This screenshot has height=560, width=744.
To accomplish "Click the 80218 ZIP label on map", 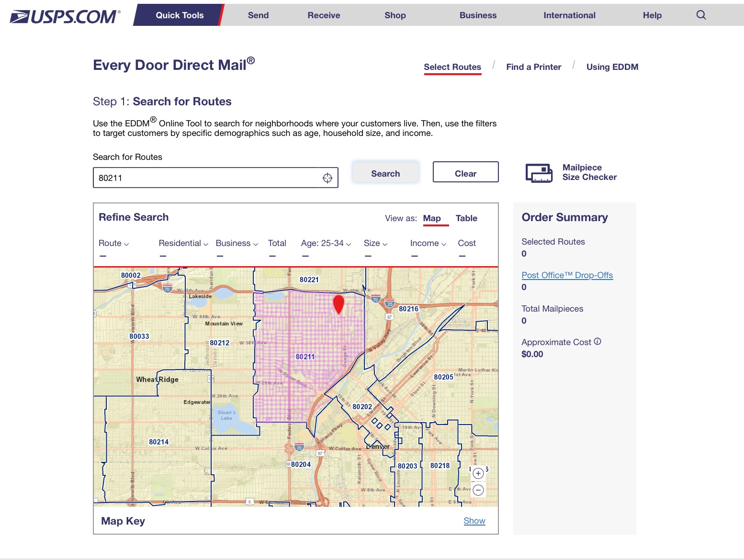I will (x=440, y=465).
